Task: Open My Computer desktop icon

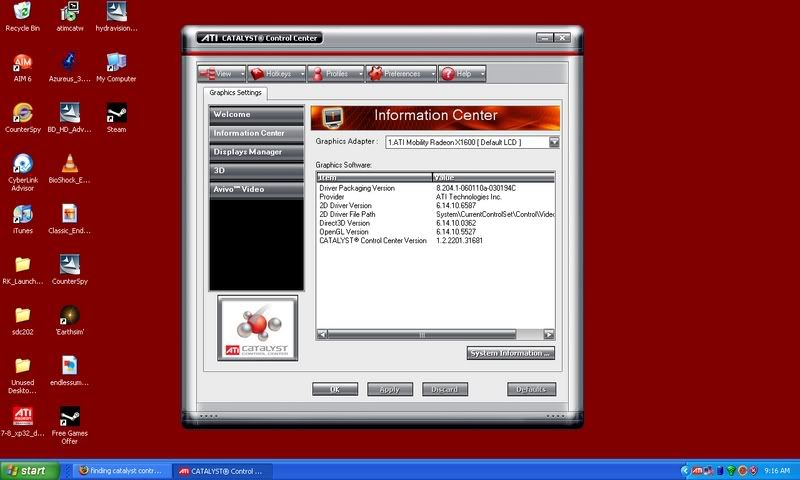Action: tap(116, 67)
